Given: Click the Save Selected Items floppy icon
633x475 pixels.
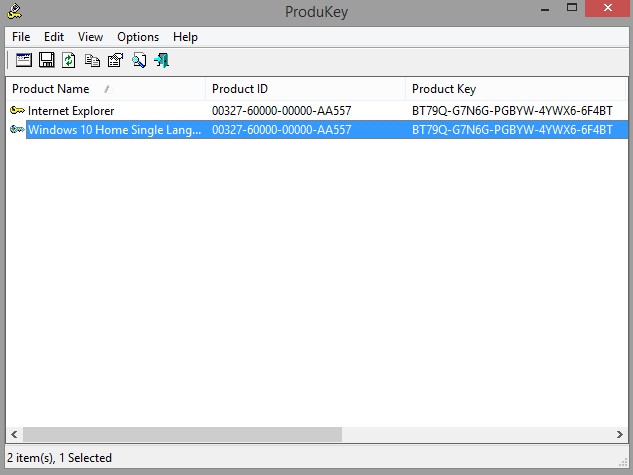Looking at the screenshot, I should point(46,61).
